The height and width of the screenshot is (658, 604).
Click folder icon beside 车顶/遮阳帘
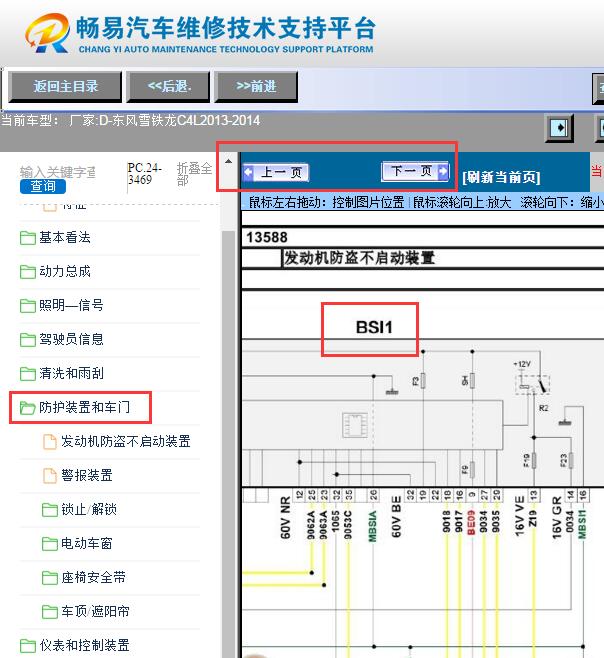50,612
